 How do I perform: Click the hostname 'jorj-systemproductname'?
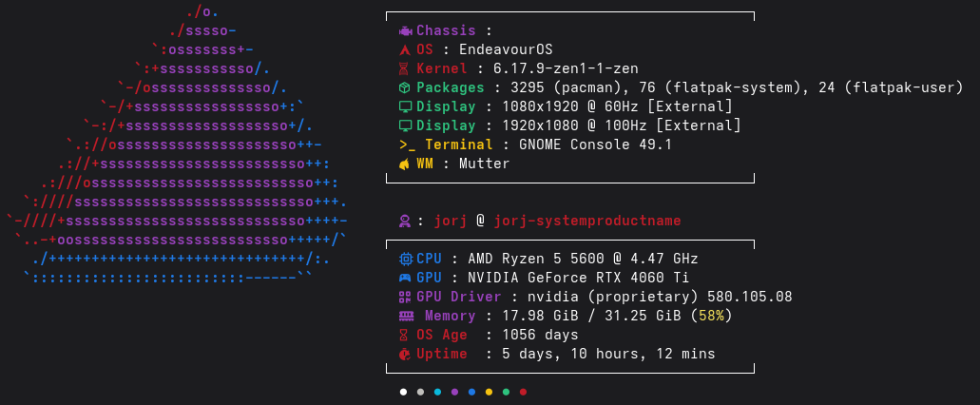click(x=586, y=222)
